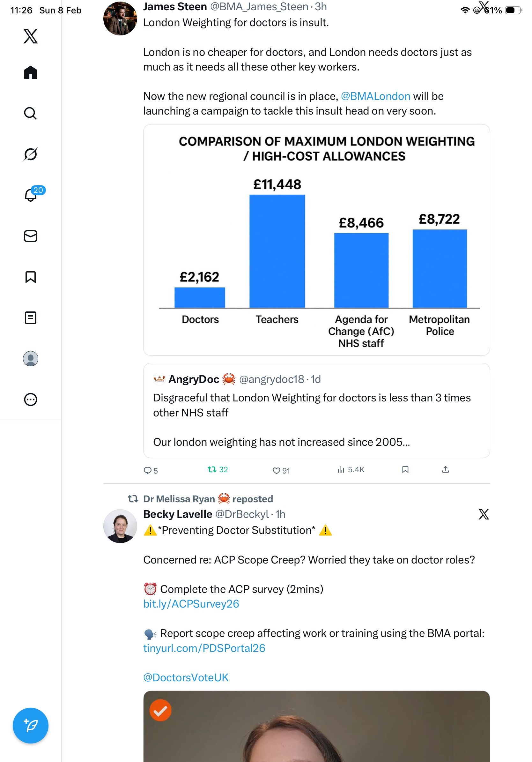
Task: Open the @BMALondon mention link
Action: 375,96
